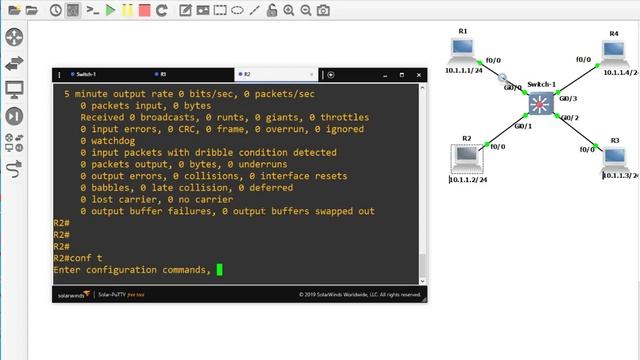Viewport: 640px width, 360px height.
Task: Click solarwinds logo in footer
Action: (x=73, y=294)
